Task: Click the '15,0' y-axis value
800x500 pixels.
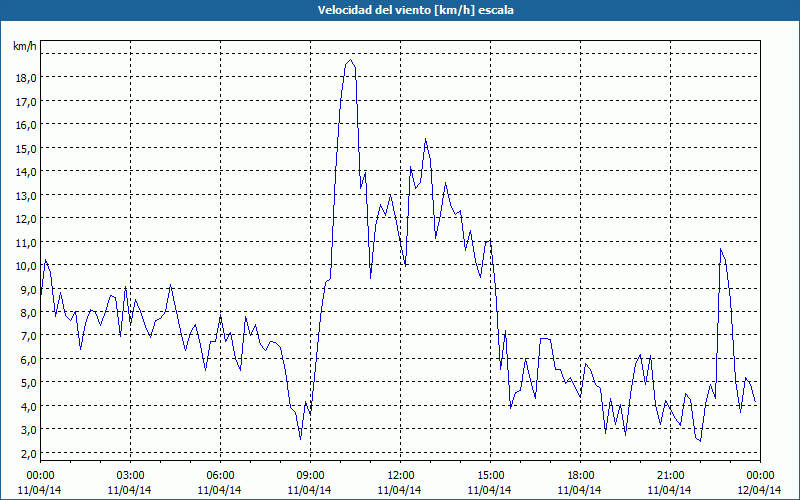Action: point(26,148)
